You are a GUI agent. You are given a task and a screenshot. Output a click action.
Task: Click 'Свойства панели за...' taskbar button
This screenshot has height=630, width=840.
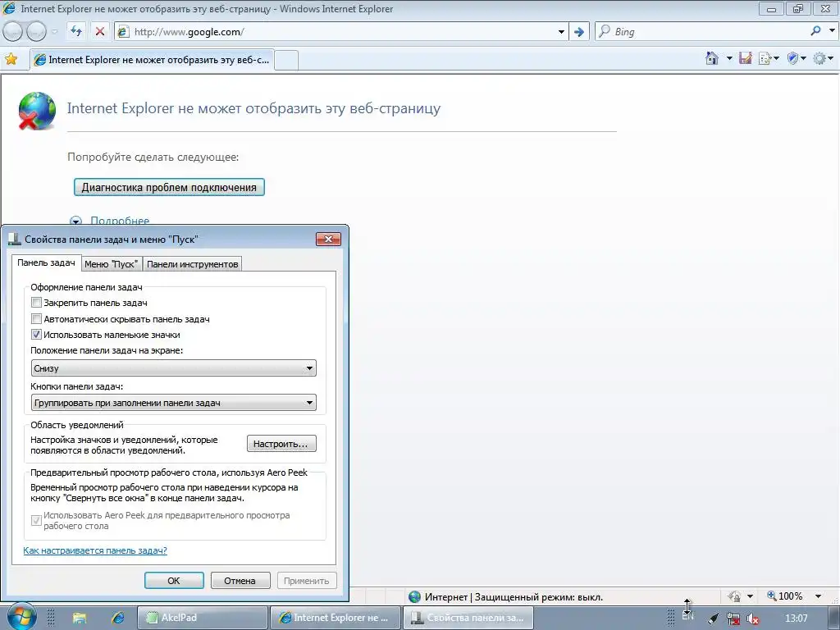[468, 618]
